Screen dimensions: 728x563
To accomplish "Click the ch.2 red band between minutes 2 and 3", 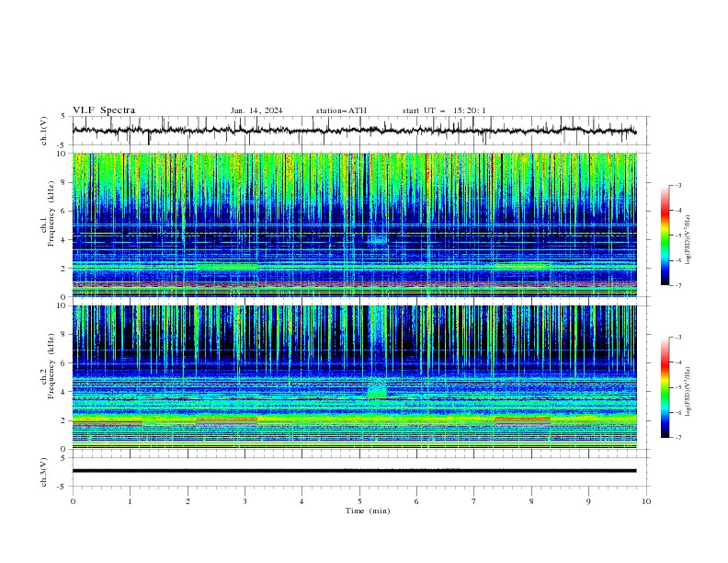I will coord(226,420).
